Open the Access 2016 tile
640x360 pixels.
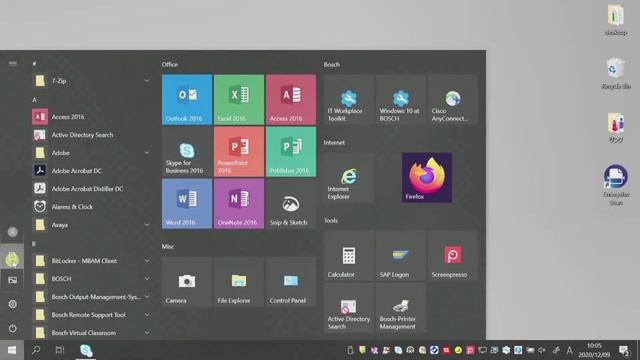pyautogui.click(x=291, y=99)
